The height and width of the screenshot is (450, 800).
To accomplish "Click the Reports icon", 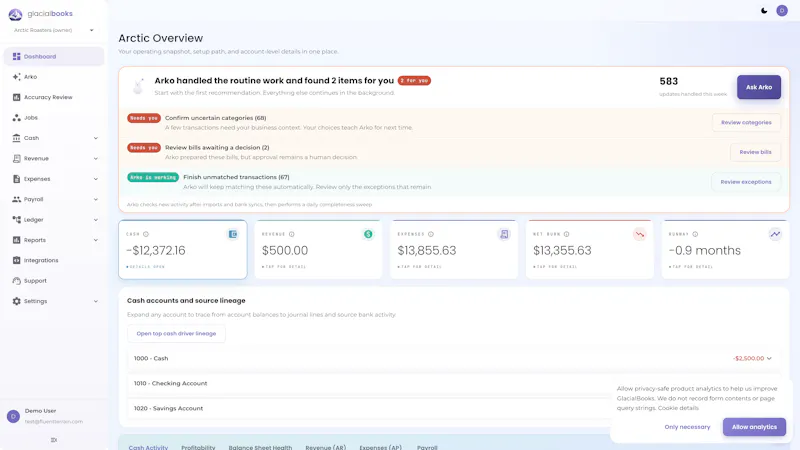I will pos(16,240).
